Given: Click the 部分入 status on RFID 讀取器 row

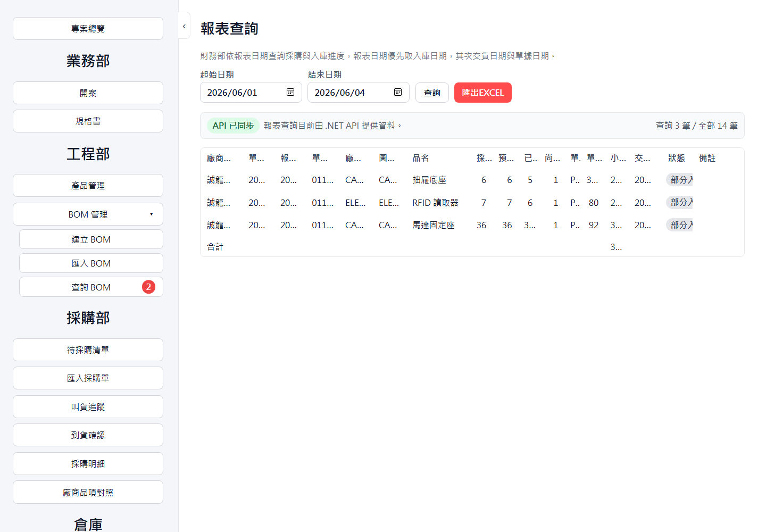Looking at the screenshot, I should [x=680, y=202].
